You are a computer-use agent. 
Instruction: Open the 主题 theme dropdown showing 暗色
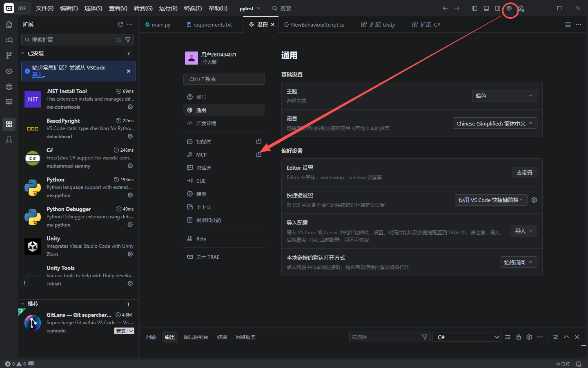coord(504,95)
